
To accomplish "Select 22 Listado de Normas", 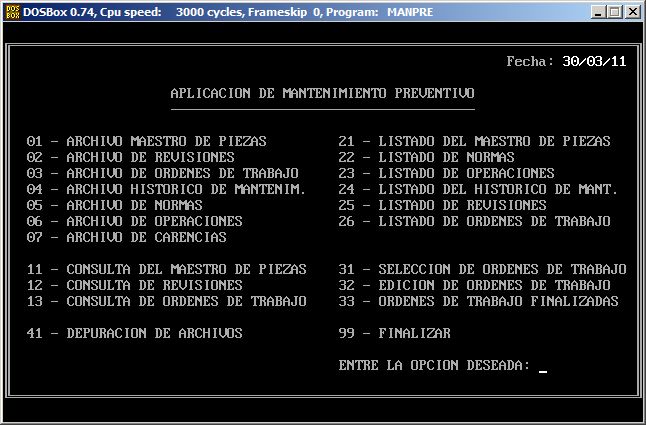I will pyautogui.click(x=426, y=158).
